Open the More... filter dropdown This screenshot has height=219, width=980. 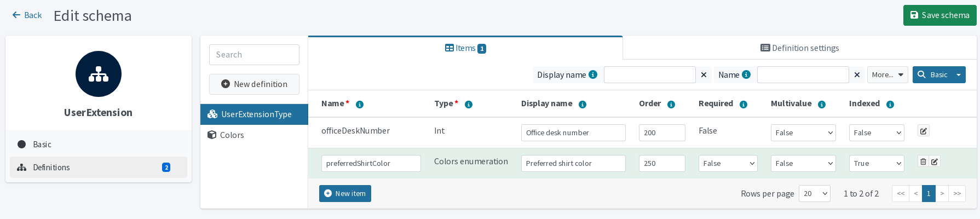click(x=887, y=74)
